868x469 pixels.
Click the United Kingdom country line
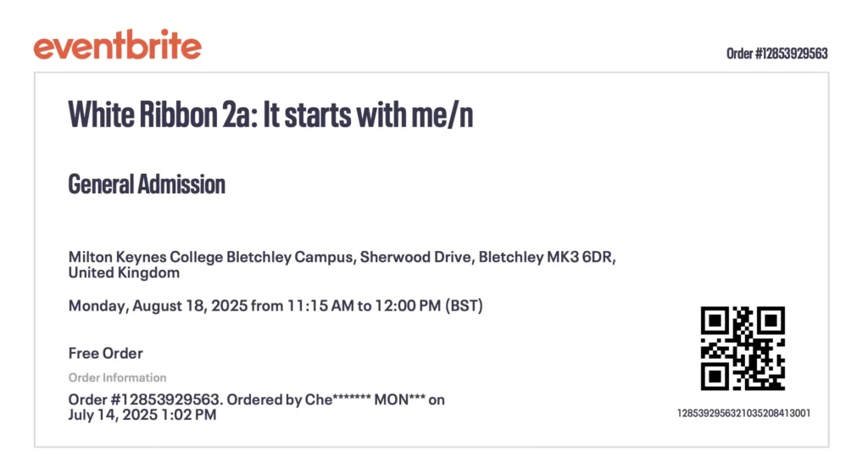pos(124,273)
